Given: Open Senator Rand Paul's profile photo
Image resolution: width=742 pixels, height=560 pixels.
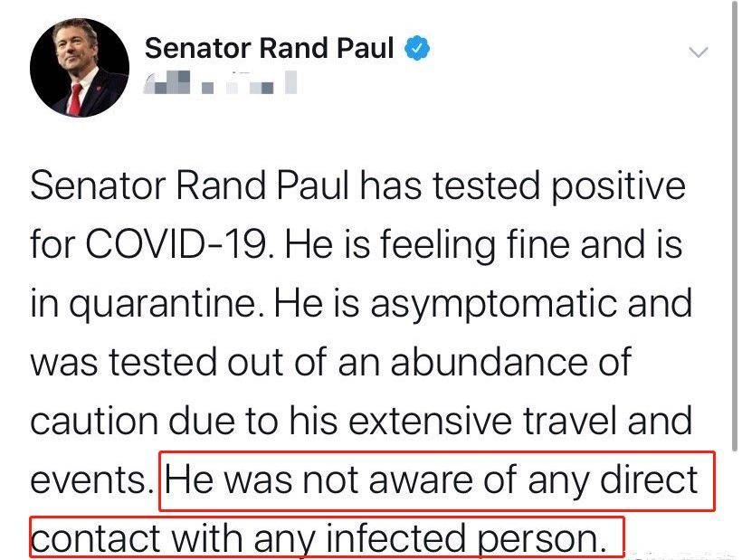Looking at the screenshot, I should 79,68.
